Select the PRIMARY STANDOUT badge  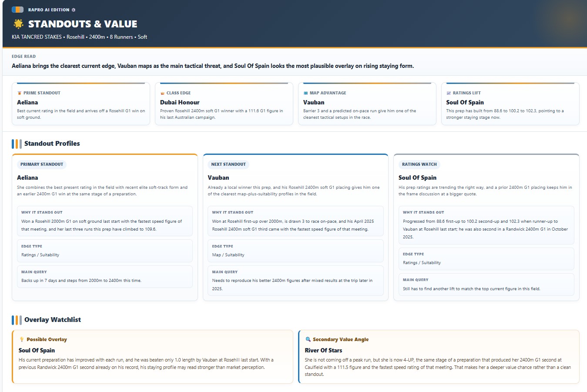pyautogui.click(x=42, y=164)
